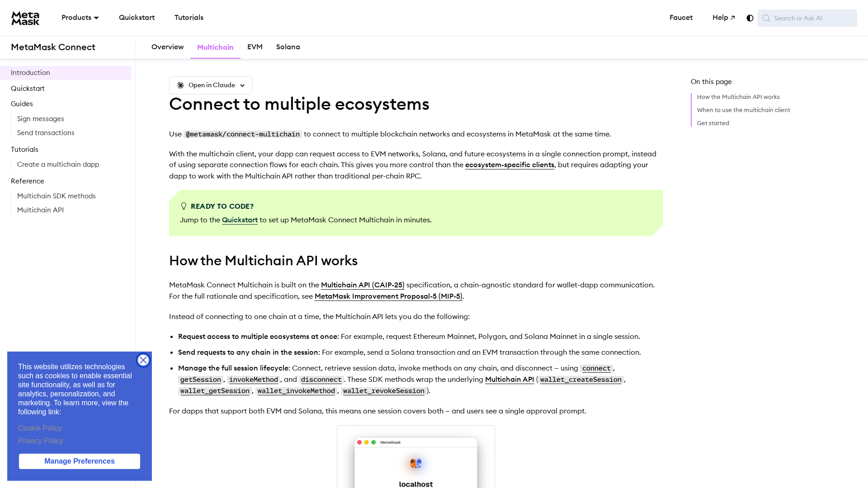Open Multichain SDK methods reference
This screenshot has width=868, height=488.
(x=57, y=196)
